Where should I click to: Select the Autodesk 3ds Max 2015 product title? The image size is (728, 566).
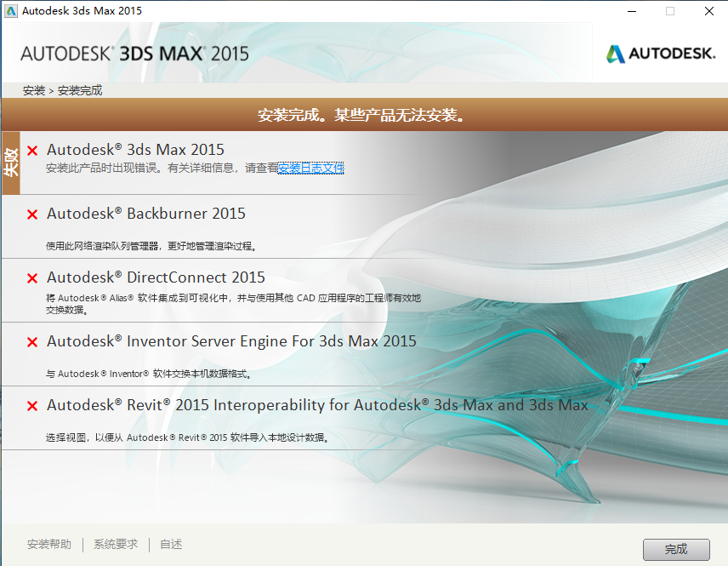(x=135, y=150)
